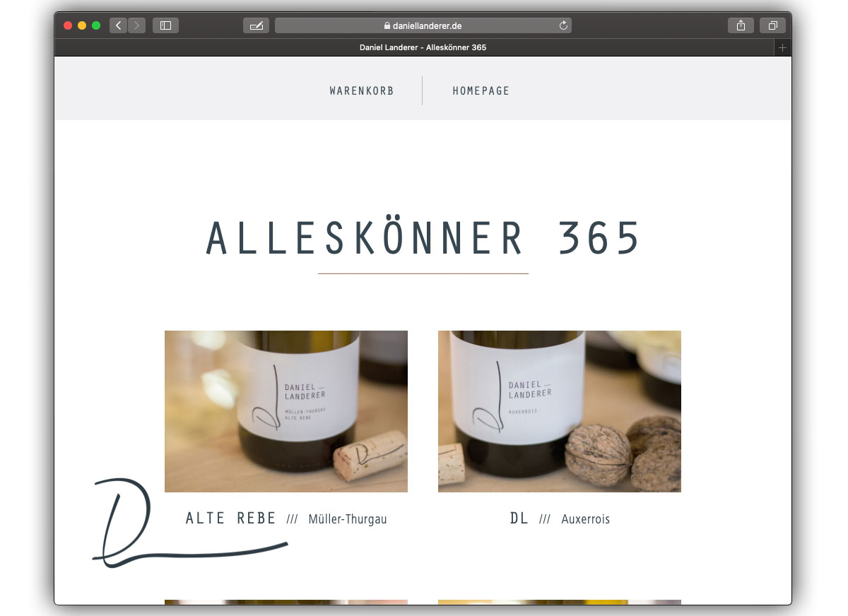This screenshot has height=616, width=848.
Task: Open the DL Auxerrois text link
Action: click(560, 519)
